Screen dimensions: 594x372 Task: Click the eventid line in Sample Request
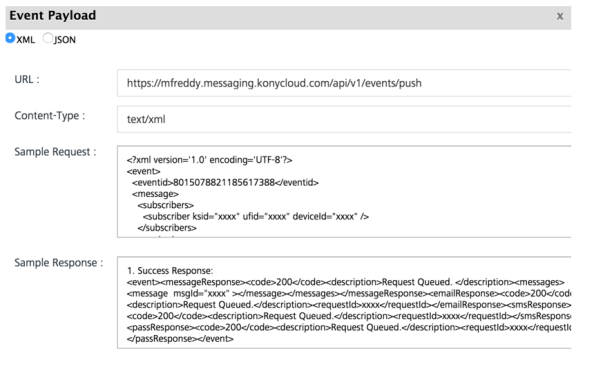click(225, 183)
